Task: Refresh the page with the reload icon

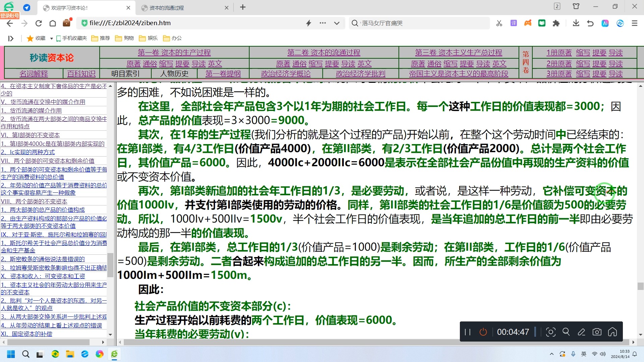Action: [x=39, y=23]
